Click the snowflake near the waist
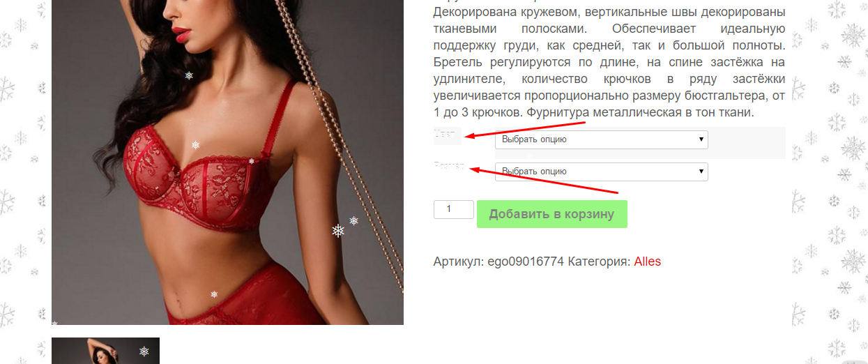This screenshot has height=364, width=868. 214,294
